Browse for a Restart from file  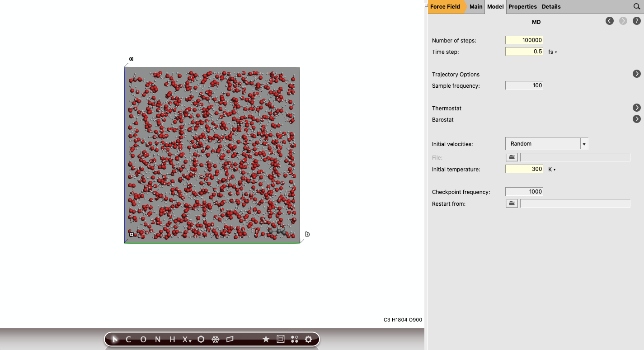[511, 203]
